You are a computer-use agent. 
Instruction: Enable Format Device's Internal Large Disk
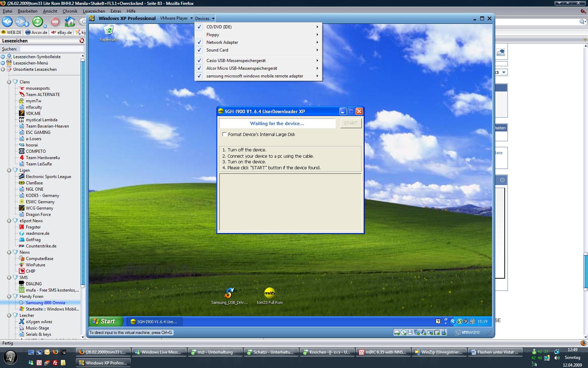coord(224,134)
